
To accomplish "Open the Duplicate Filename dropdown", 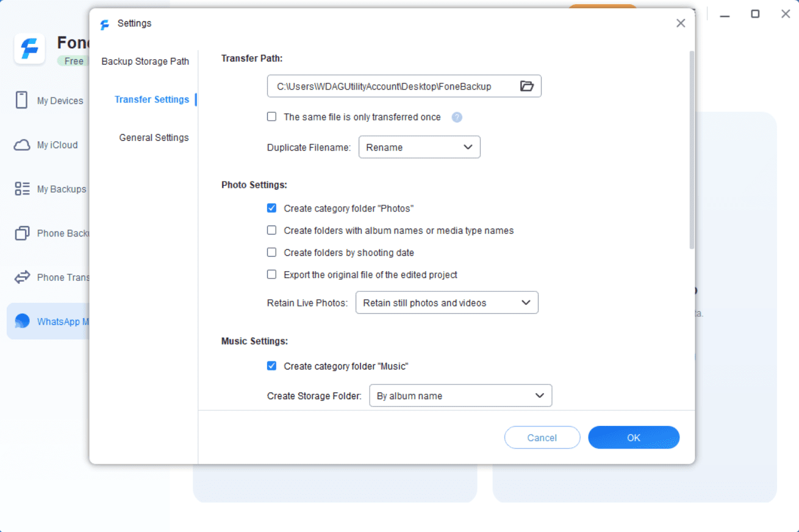I will 419,147.
